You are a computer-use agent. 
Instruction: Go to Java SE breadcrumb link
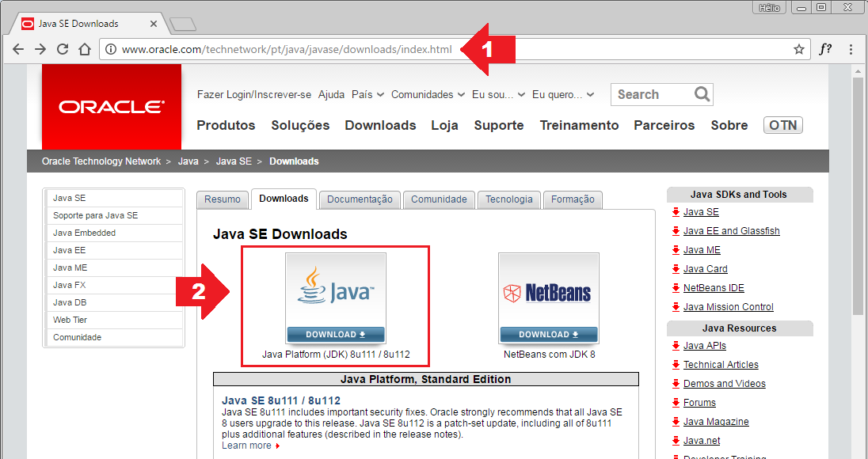(234, 161)
